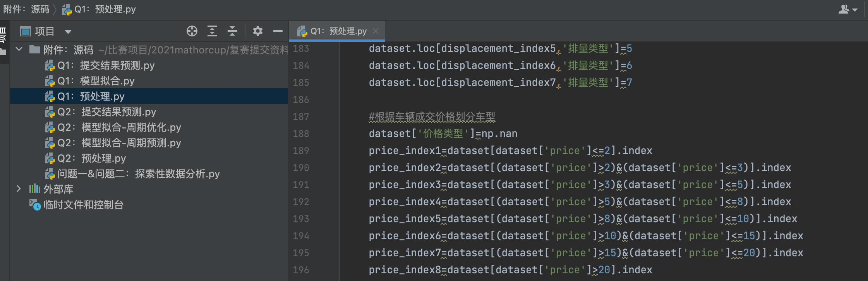Image resolution: width=868 pixels, height=281 pixels.
Task: Click line number 183 in gutter
Action: (x=301, y=49)
